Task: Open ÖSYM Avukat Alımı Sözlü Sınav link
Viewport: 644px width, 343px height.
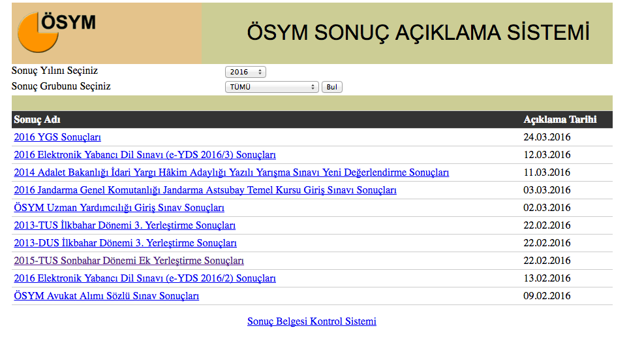Action: [x=106, y=296]
